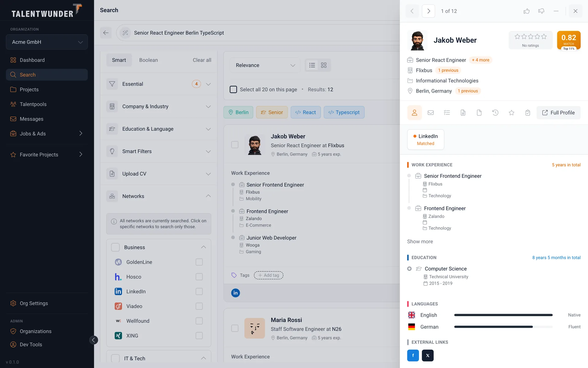This screenshot has height=368, width=588.
Task: Click the German proficiency bar
Action: [503, 327]
